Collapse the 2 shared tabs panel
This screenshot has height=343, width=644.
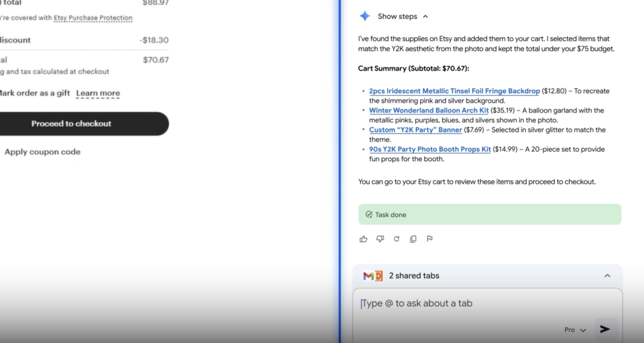pyautogui.click(x=608, y=275)
